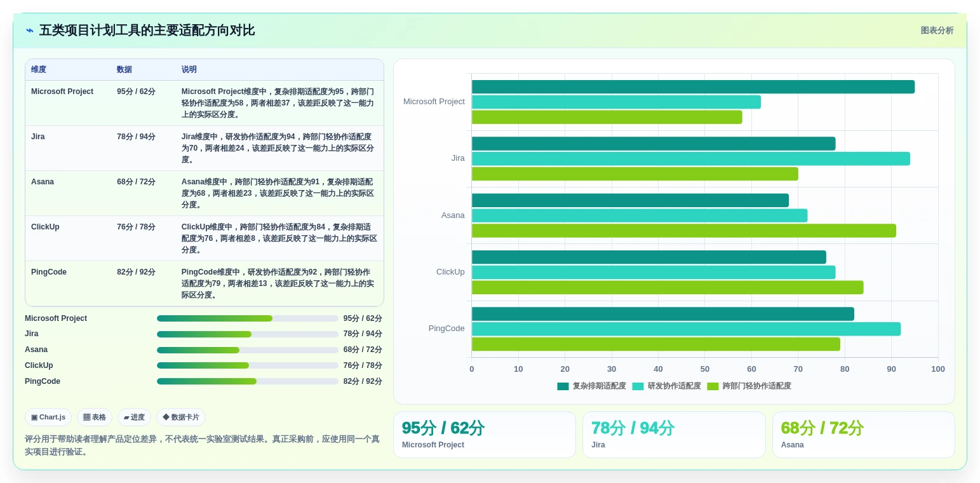Click Jira's dark teal chart bar

point(654,144)
